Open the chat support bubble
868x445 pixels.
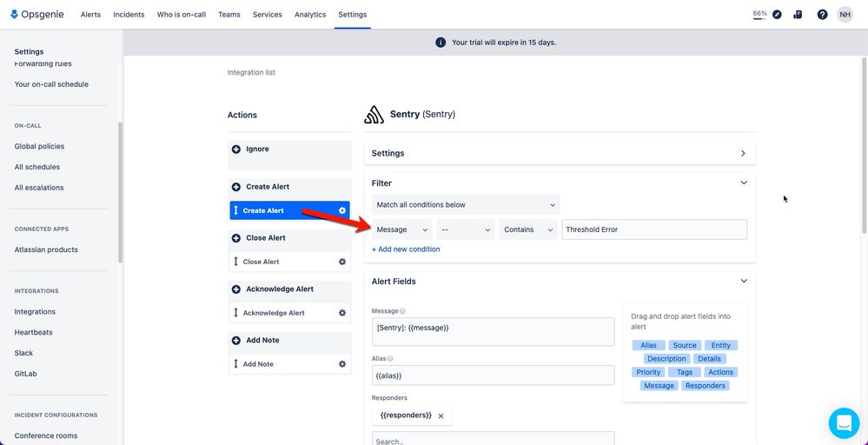pos(844,423)
